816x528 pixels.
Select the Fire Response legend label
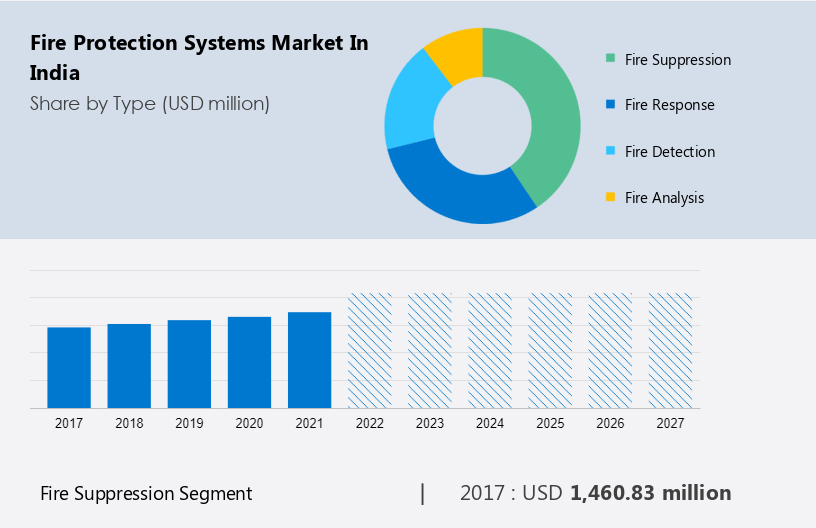[669, 105]
